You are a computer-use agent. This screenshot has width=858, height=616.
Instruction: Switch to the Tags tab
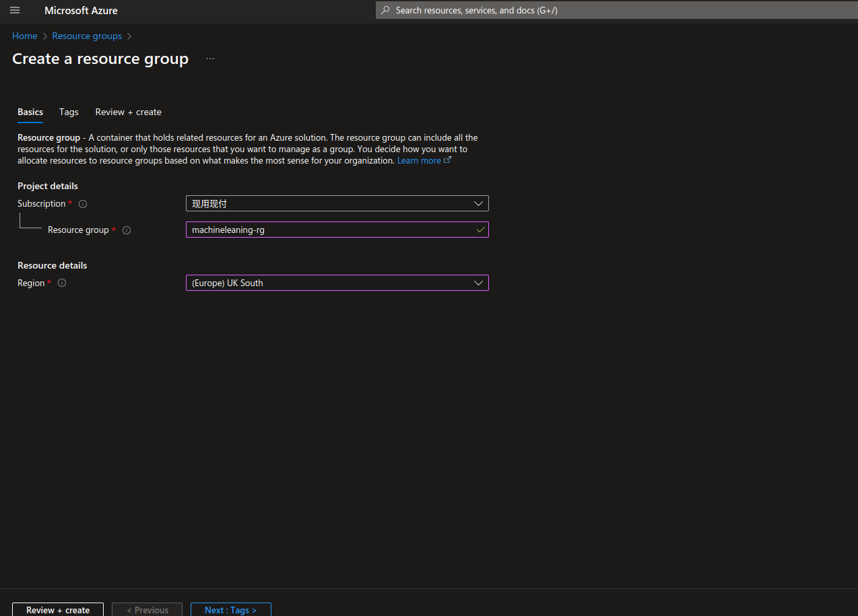(x=69, y=112)
